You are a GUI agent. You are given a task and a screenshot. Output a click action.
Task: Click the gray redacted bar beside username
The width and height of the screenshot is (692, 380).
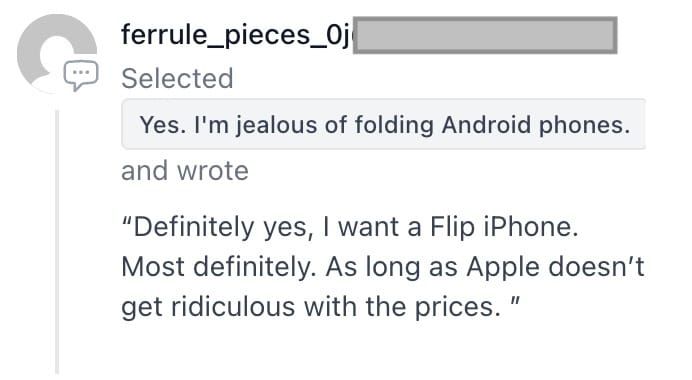point(485,35)
